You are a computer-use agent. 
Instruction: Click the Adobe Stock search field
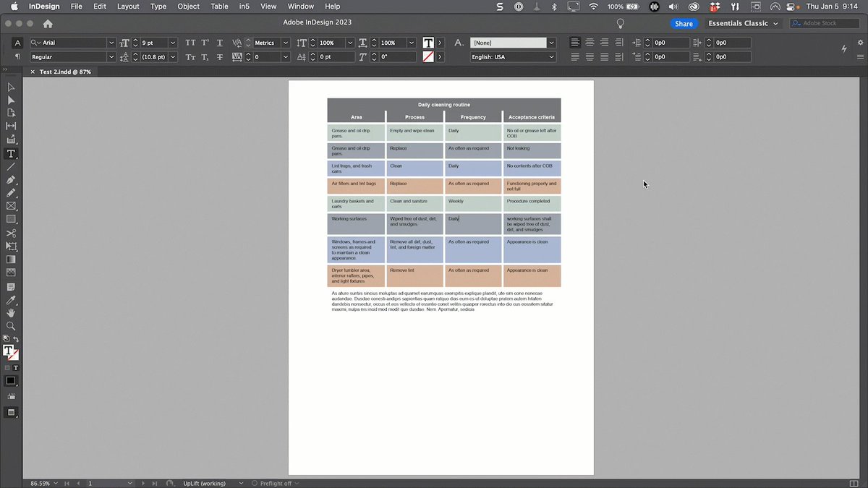825,23
